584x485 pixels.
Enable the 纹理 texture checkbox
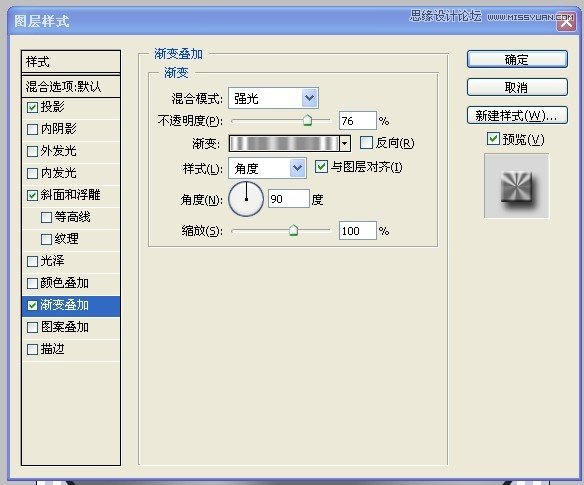tap(46, 240)
